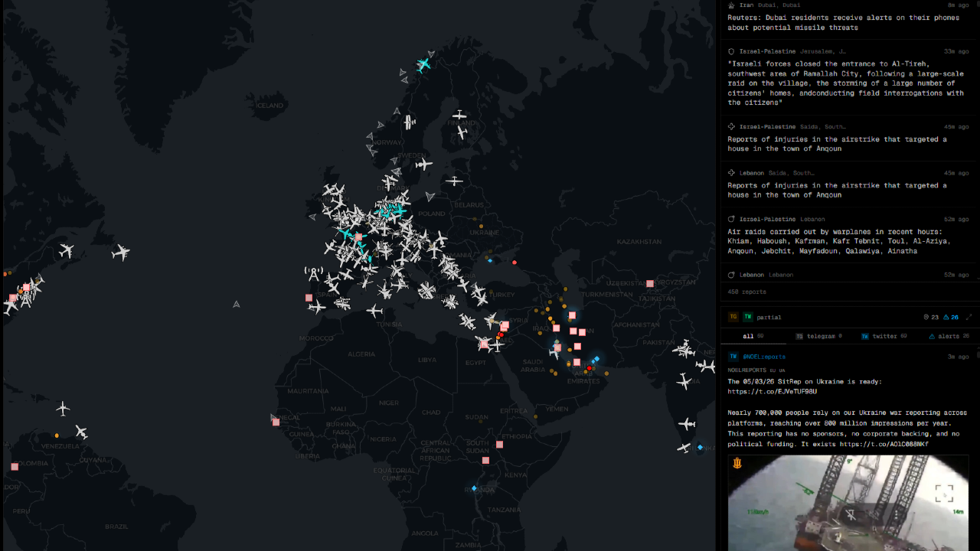Click the blue diamond marker near Rwanda

[x=474, y=488]
